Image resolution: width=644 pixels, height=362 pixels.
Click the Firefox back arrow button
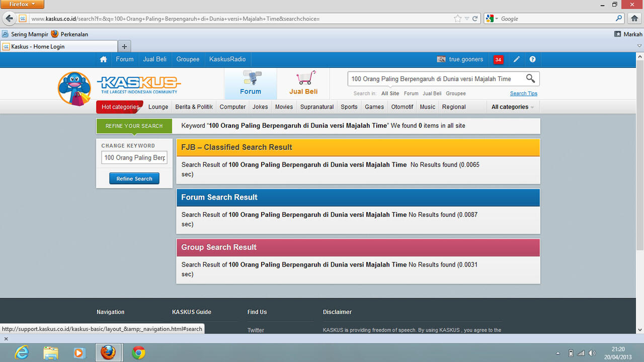(10, 19)
